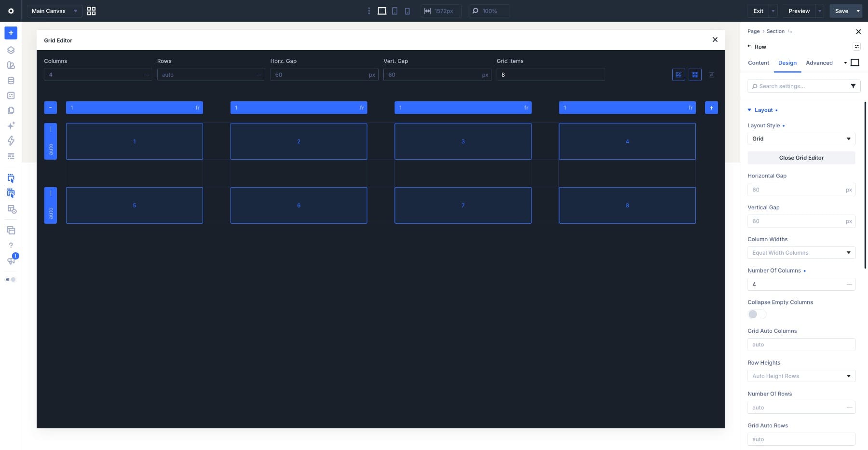
Task: Open the top bar three-dot options
Action: pos(369,11)
